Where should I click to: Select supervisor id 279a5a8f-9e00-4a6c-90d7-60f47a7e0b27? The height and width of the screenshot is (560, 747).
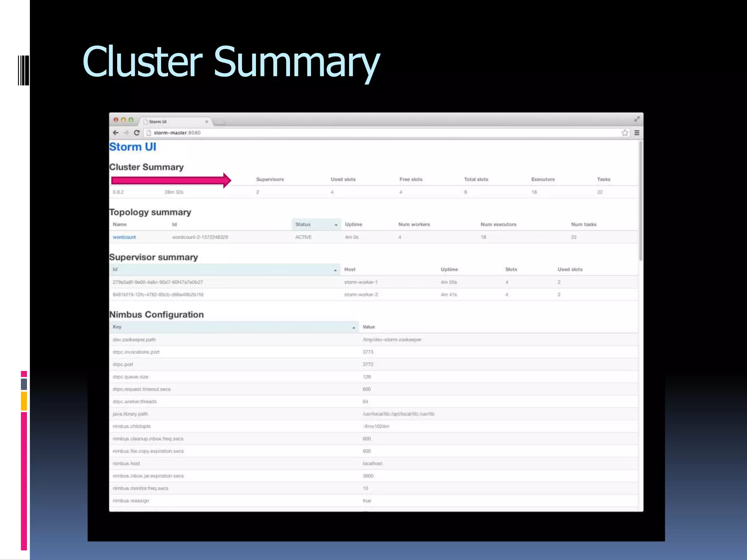click(x=158, y=282)
